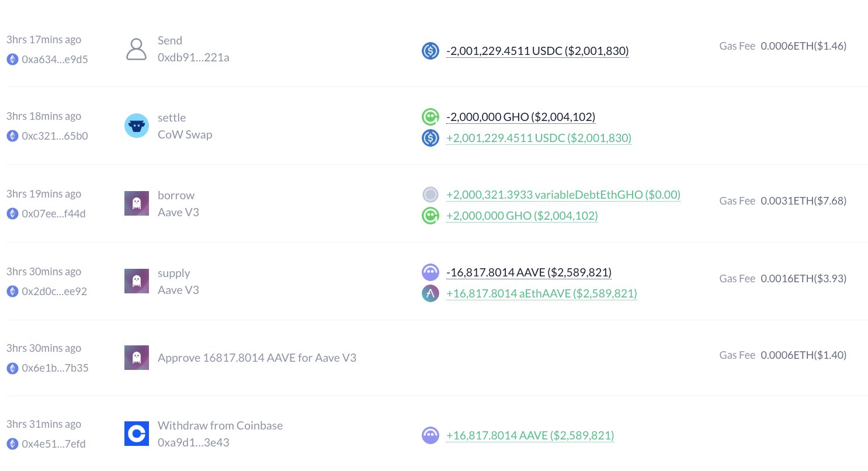Click the Coinbase address 0xa9d1...3e43
The height and width of the screenshot is (471, 868).
(x=193, y=443)
